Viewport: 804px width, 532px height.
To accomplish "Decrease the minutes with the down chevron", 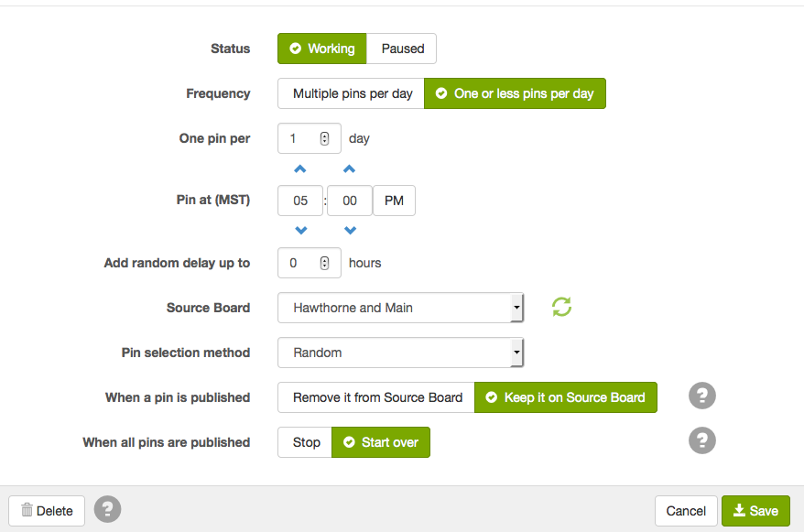I will coord(350,230).
